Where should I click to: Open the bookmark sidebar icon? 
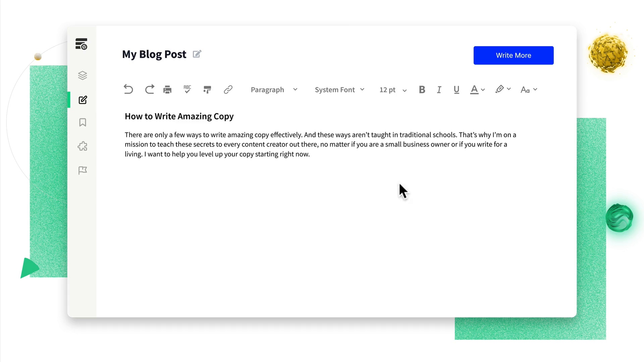pyautogui.click(x=83, y=122)
